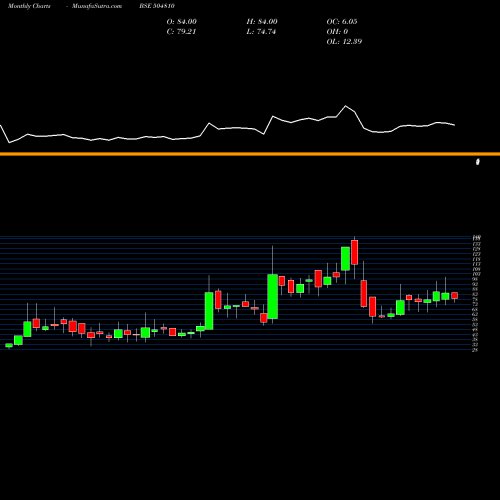Select the "BSE 504810" stock code
The height and width of the screenshot is (500, 500).
157,6
